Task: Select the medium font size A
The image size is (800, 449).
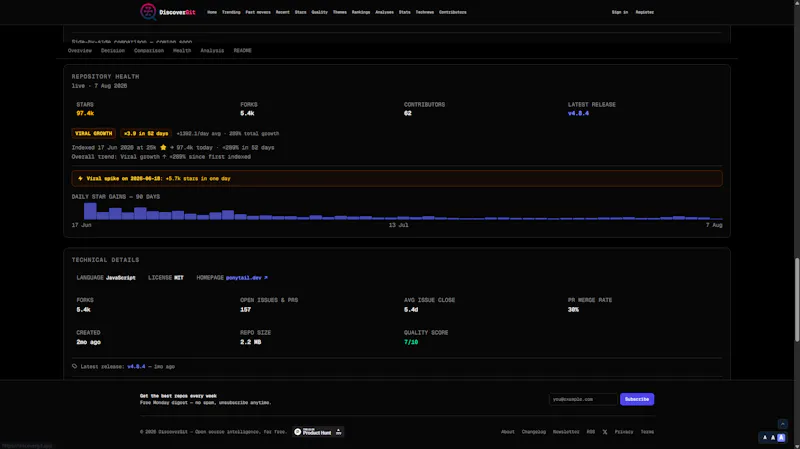Action: [773, 437]
